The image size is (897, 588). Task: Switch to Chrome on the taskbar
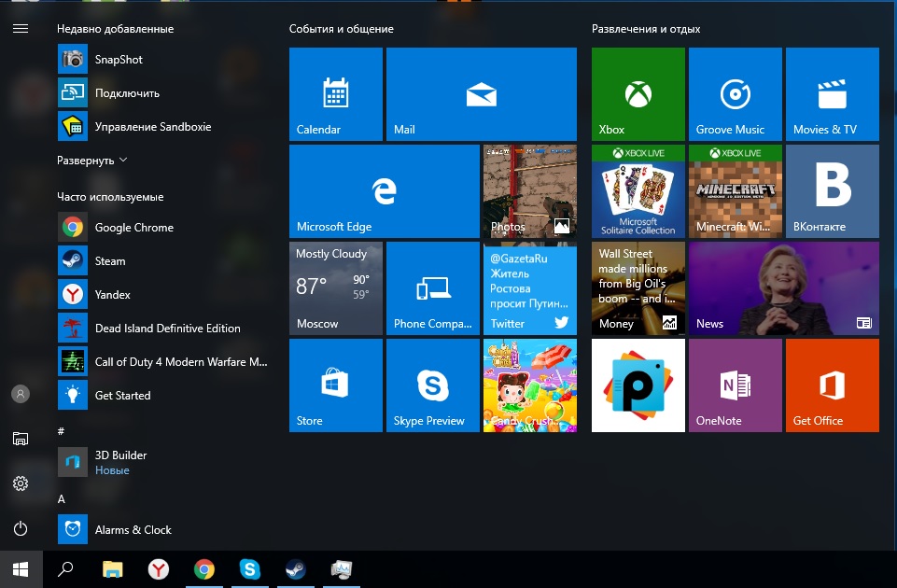204,569
